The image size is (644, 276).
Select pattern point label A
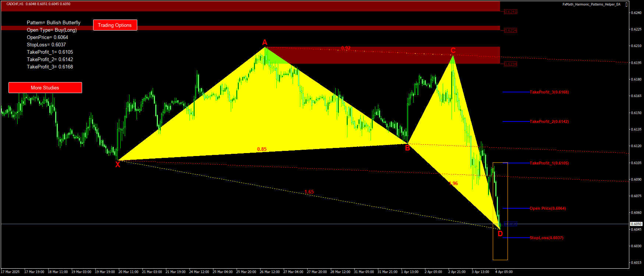pos(265,42)
